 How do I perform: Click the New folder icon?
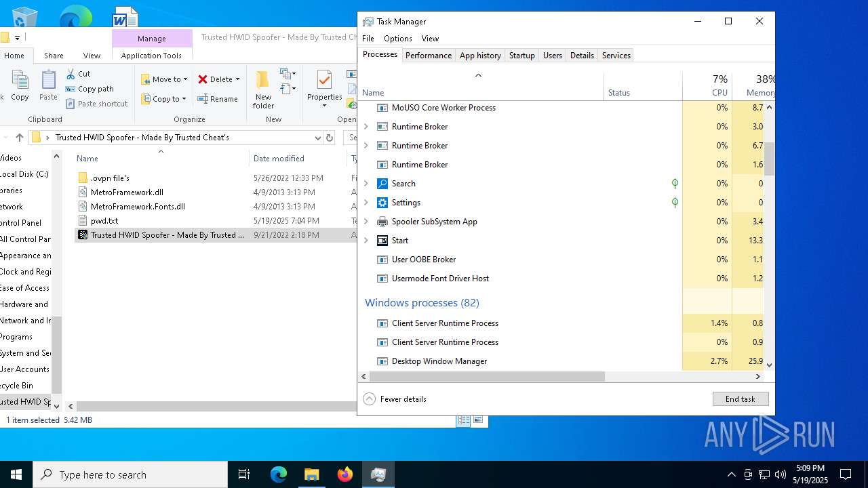pyautogui.click(x=263, y=89)
